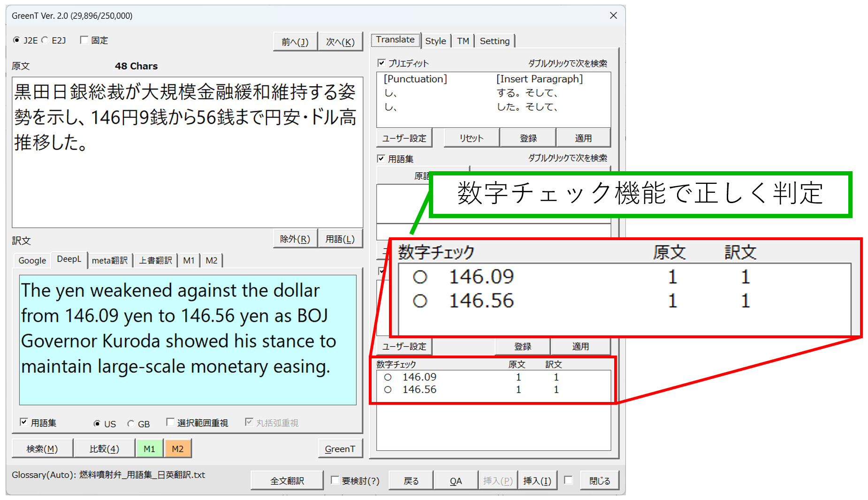868x500 pixels.
Task: Click the orange M2 button
Action: (177, 449)
